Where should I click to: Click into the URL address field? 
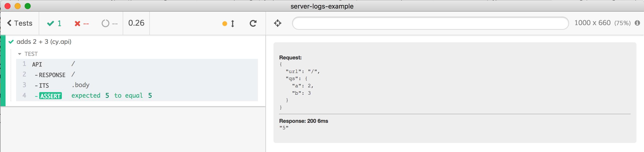[430, 23]
